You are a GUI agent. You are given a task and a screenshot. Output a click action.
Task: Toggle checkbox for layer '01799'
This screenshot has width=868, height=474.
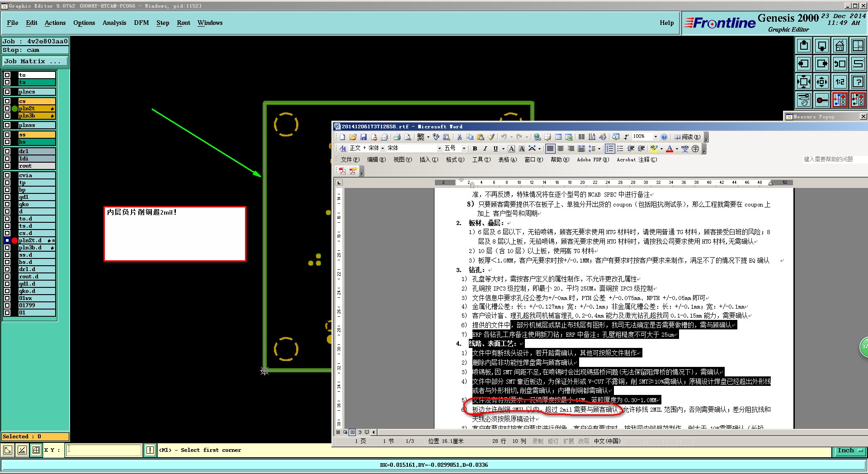[7, 305]
